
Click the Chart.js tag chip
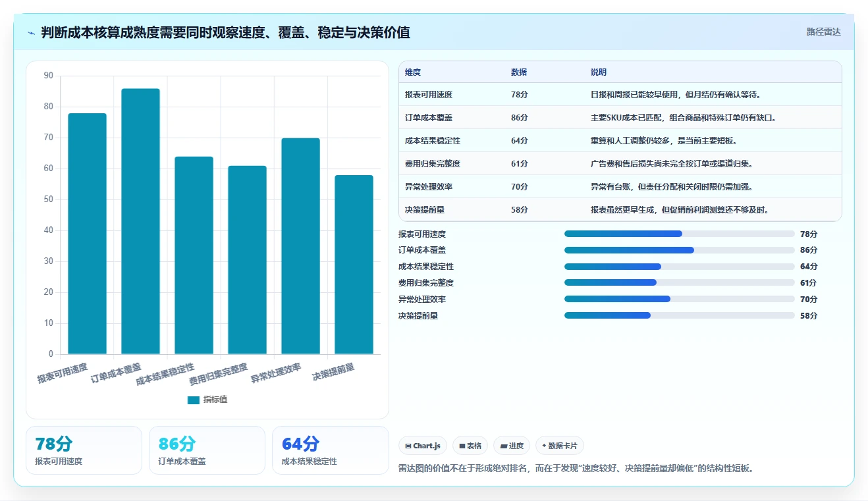(x=423, y=446)
